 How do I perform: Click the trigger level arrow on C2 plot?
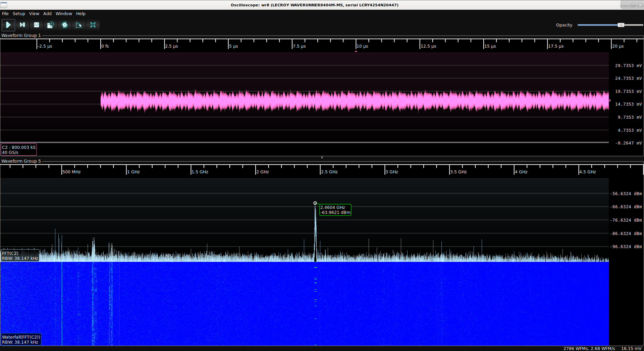609,101
